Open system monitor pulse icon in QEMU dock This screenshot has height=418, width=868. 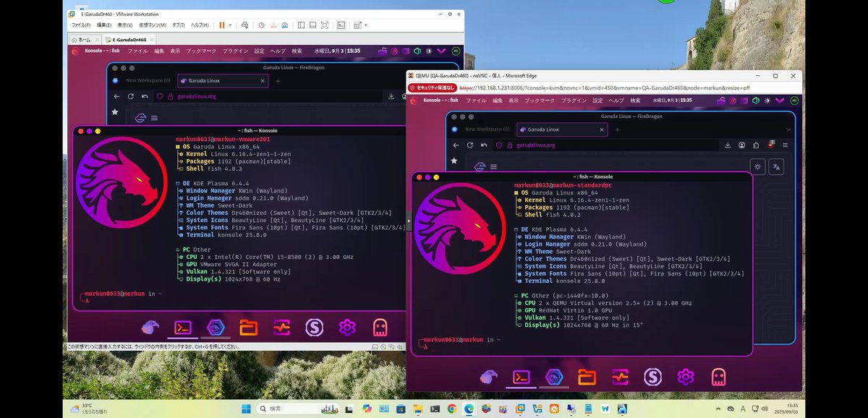(620, 377)
